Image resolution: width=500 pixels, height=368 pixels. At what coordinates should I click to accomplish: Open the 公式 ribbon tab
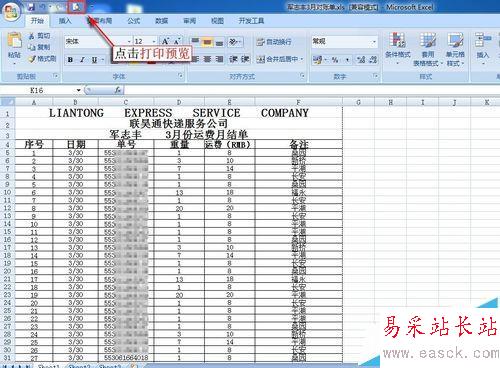(x=133, y=21)
